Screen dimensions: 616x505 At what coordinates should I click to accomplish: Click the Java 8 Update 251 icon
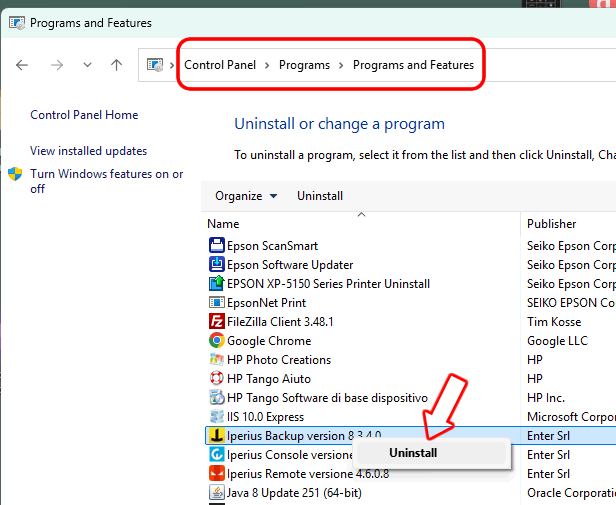click(x=216, y=492)
